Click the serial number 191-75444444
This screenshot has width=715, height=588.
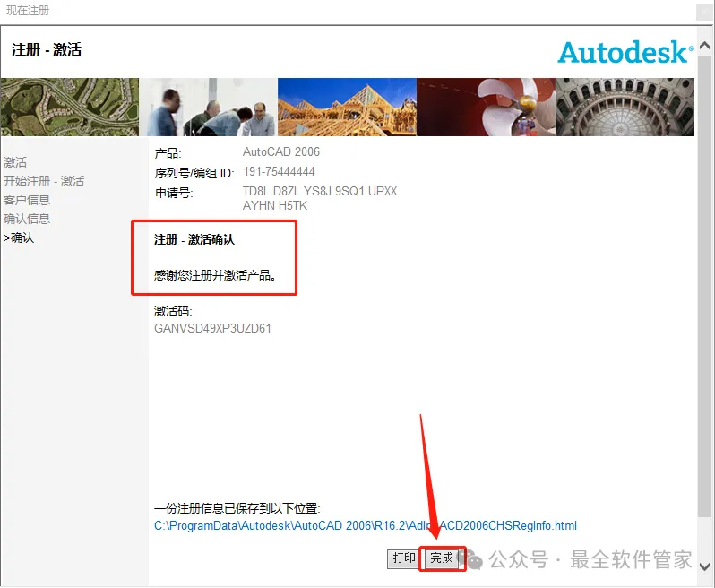click(x=279, y=172)
